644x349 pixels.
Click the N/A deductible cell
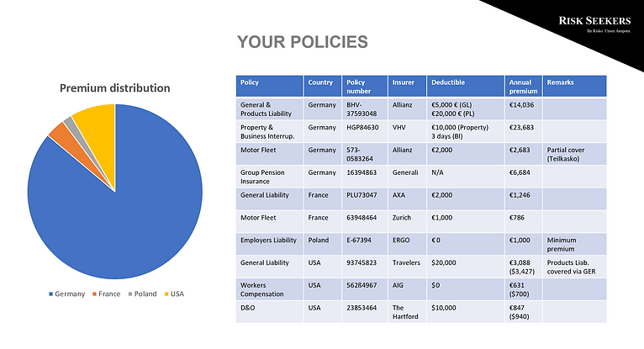(466, 177)
